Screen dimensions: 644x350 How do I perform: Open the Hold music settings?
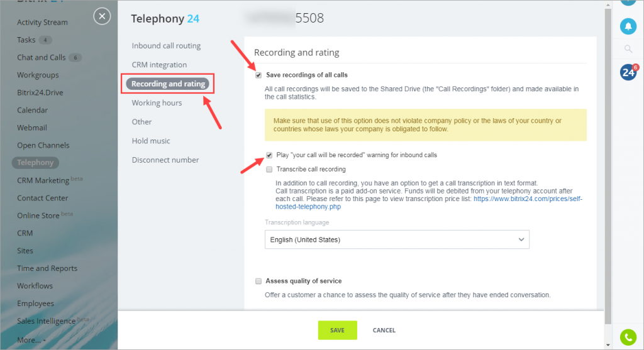point(151,141)
